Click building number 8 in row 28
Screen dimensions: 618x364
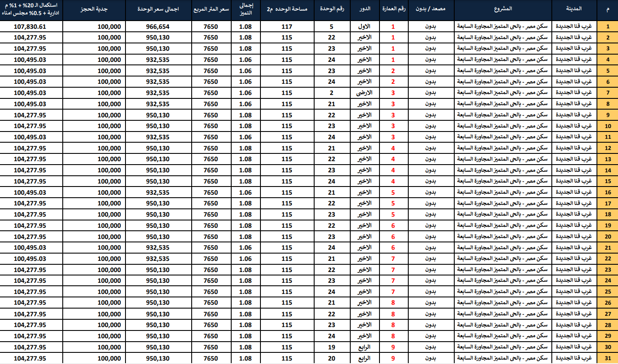393,325
